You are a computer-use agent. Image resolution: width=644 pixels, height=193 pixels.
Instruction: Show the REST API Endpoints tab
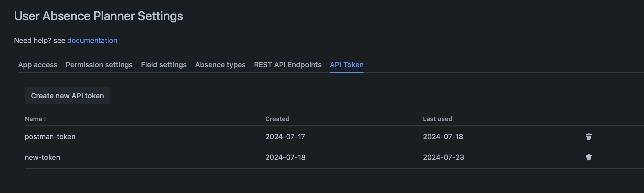tap(288, 65)
